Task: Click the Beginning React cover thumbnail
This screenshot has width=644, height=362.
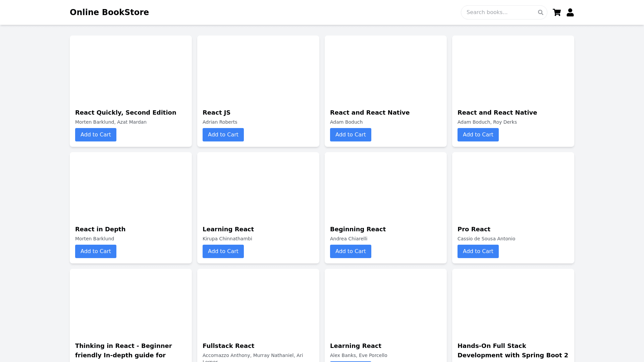Action: [x=386, y=187]
